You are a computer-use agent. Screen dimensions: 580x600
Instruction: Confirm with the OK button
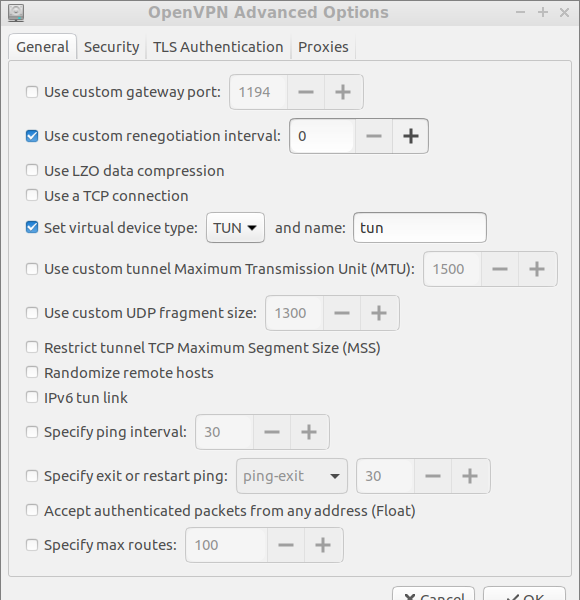pyautogui.click(x=524, y=594)
